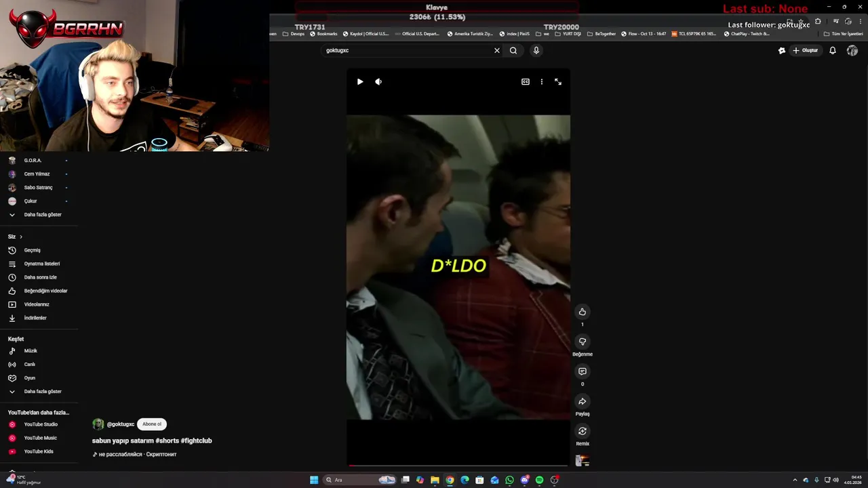The height and width of the screenshot is (488, 868).
Task: Click the YouTube search magnifier button
Action: coord(513,50)
